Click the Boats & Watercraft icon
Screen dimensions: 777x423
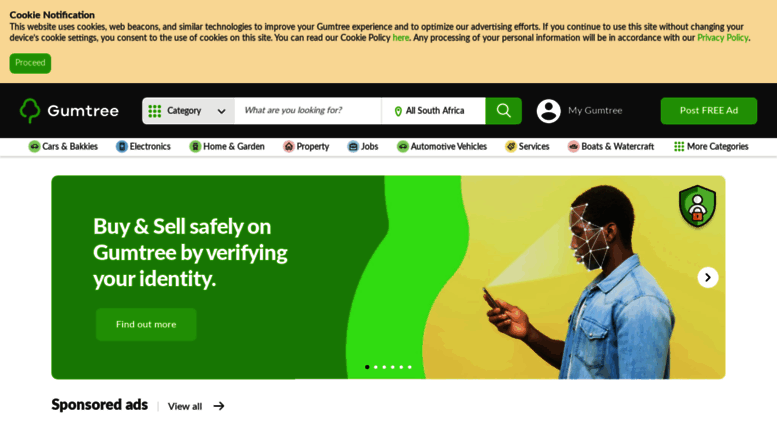[573, 147]
